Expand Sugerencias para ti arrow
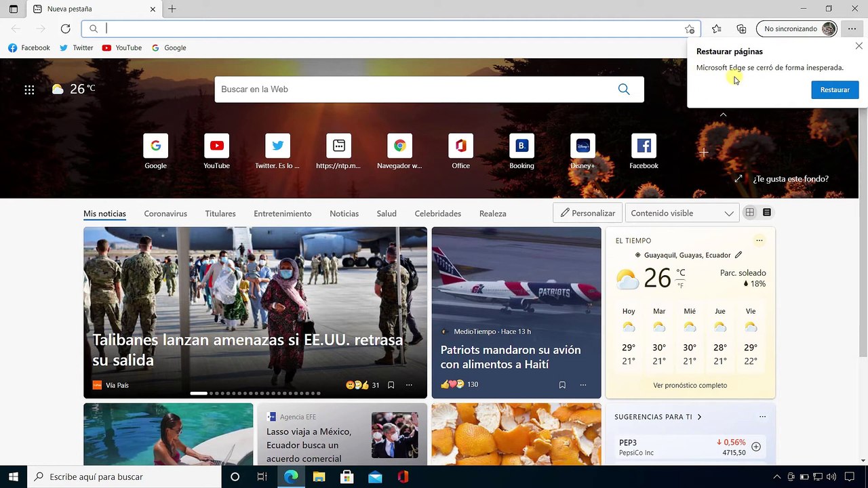The width and height of the screenshot is (868, 488). pyautogui.click(x=699, y=417)
